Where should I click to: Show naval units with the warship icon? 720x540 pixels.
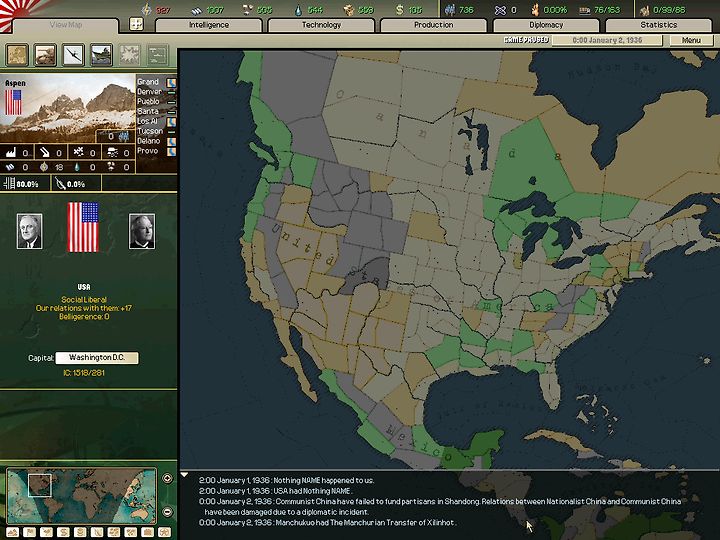101,55
